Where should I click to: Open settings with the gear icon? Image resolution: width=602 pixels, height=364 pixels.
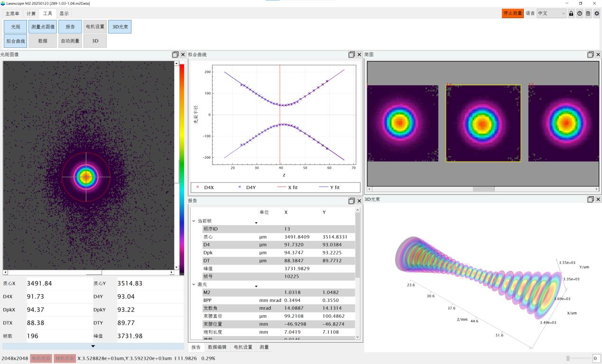tap(596, 14)
